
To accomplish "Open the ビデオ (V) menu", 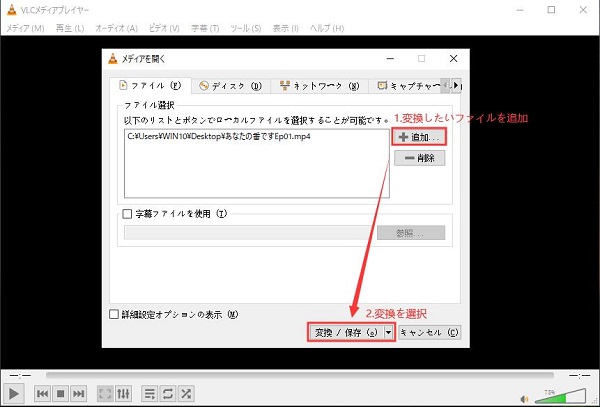I will [x=164, y=28].
